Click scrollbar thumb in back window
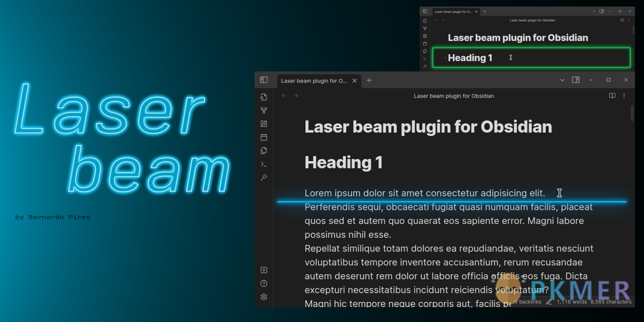The image size is (644, 322). [x=633, y=29]
